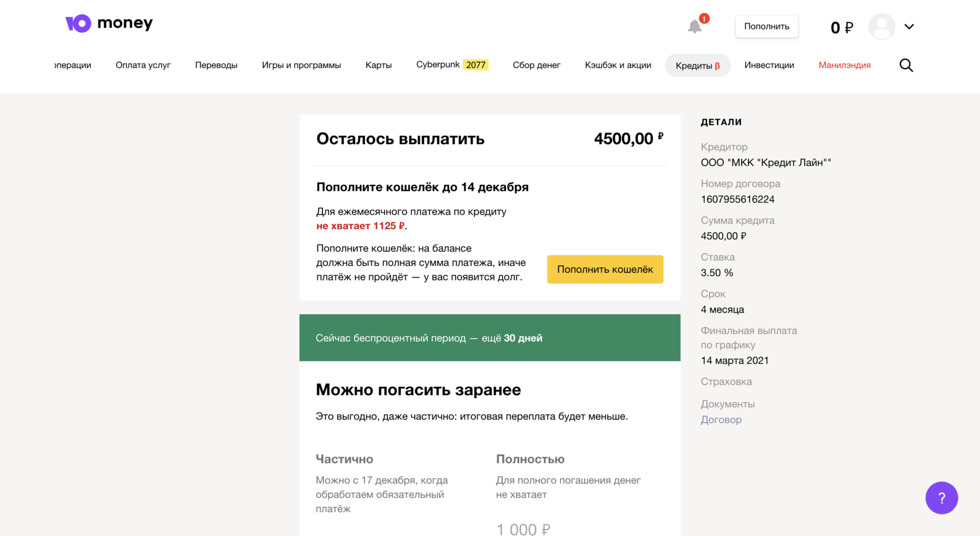
Task: Open the search with the magnifier icon
Action: (906, 65)
